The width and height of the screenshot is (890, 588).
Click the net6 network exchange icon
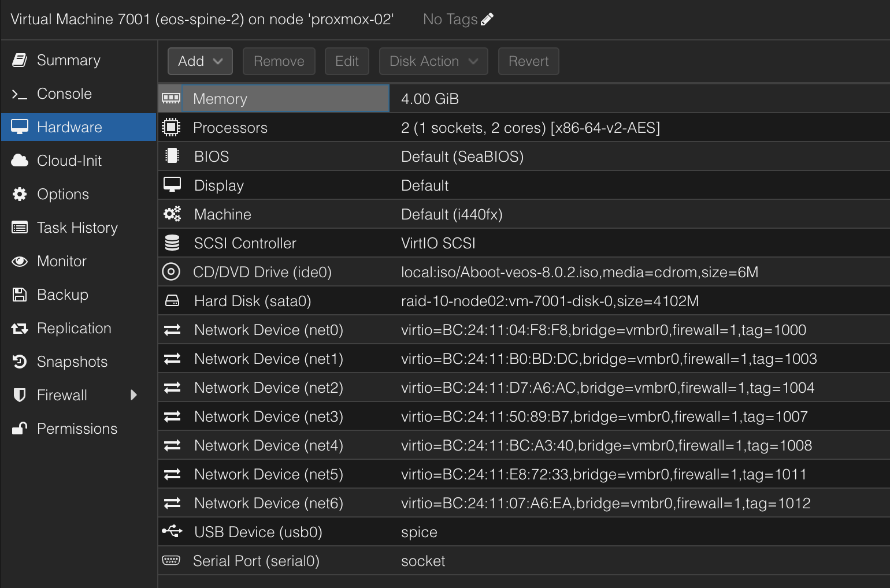pos(172,503)
